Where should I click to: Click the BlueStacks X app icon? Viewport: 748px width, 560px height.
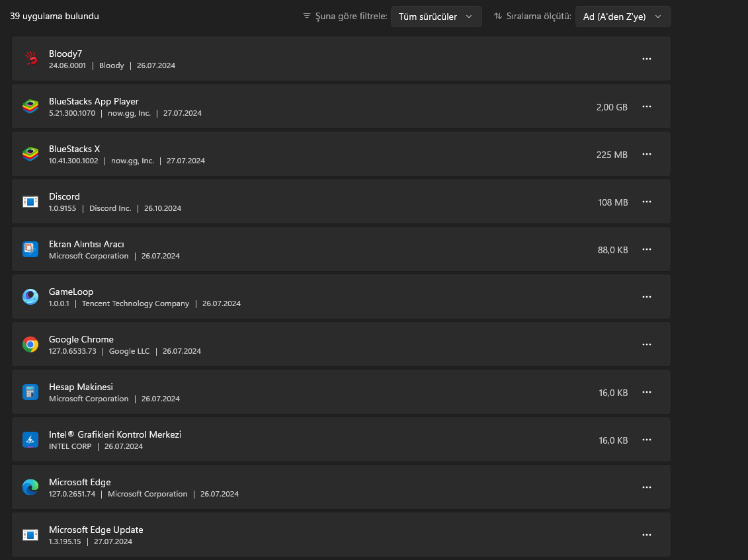[30, 154]
